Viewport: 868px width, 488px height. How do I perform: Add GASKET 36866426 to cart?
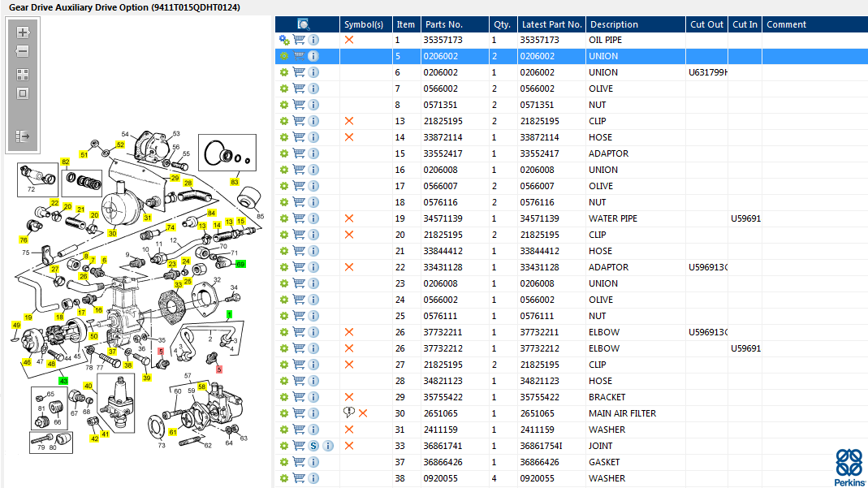pos(299,462)
